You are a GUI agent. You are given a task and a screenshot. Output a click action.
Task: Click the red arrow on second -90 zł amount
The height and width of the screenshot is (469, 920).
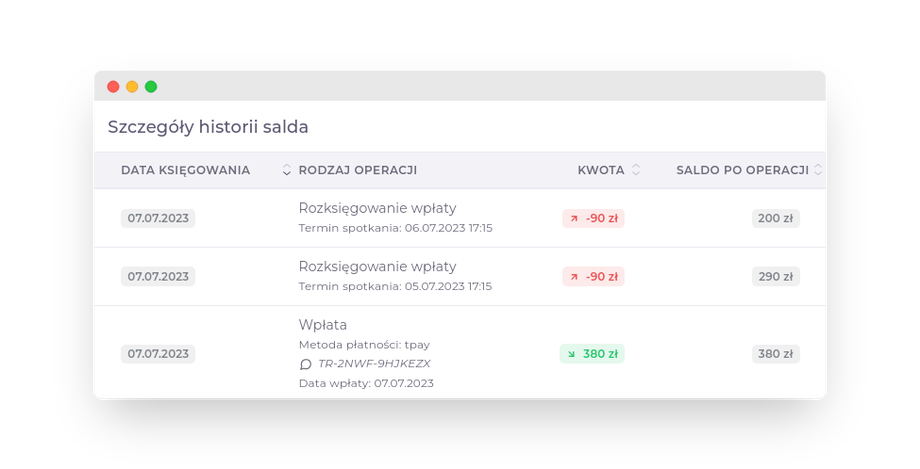coord(574,276)
